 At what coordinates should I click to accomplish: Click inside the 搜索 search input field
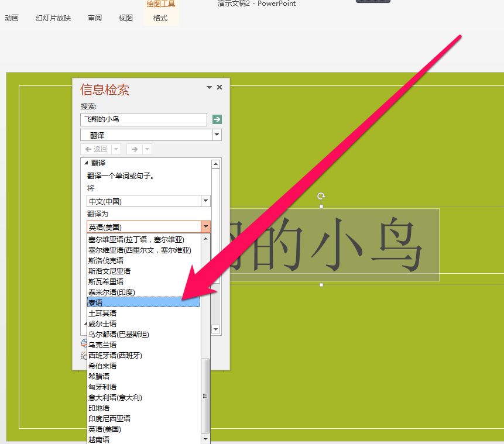(143, 119)
